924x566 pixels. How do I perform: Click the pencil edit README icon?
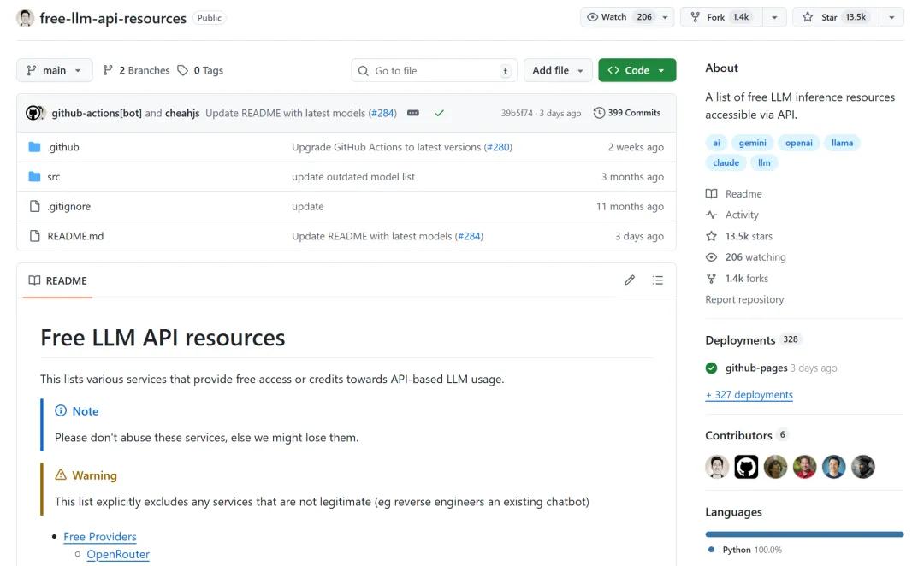tap(630, 280)
